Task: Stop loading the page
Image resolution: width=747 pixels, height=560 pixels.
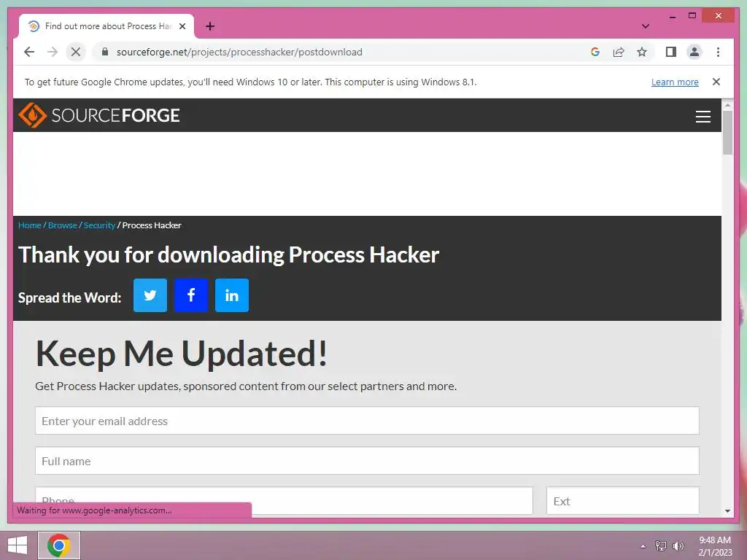Action: pyautogui.click(x=76, y=52)
